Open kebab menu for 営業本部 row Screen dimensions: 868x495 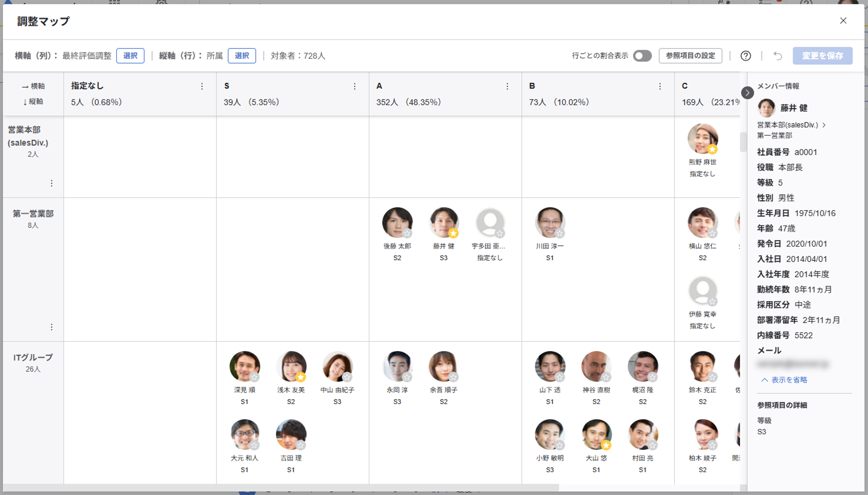pos(52,183)
